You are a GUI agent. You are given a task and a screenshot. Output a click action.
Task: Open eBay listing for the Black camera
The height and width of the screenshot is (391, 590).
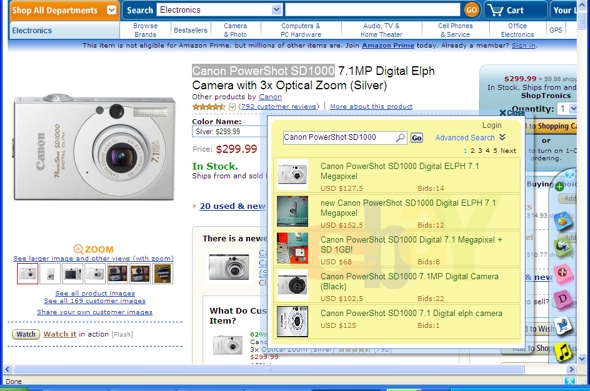(x=397, y=286)
